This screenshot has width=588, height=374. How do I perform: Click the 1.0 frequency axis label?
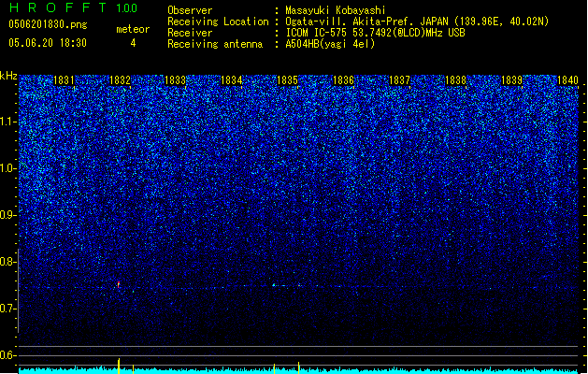point(8,168)
